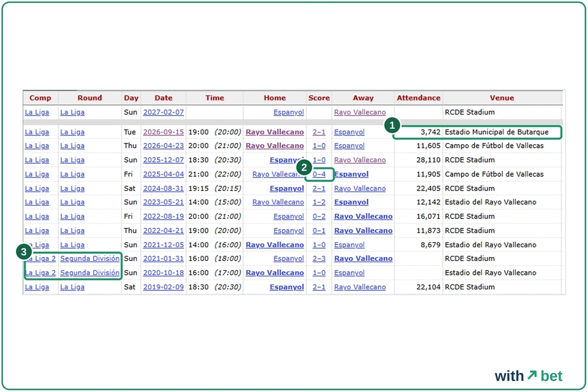Open La Liga 2 in the 2021-01-31 row

(40, 258)
